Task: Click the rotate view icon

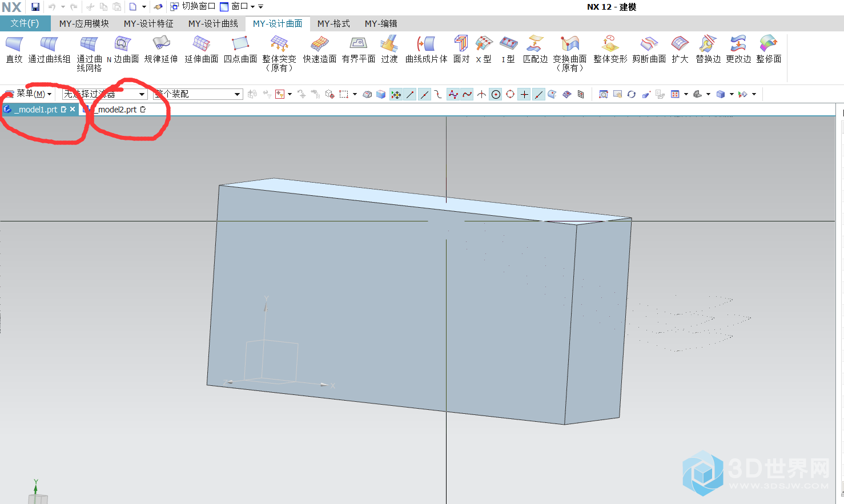Action: (631, 94)
